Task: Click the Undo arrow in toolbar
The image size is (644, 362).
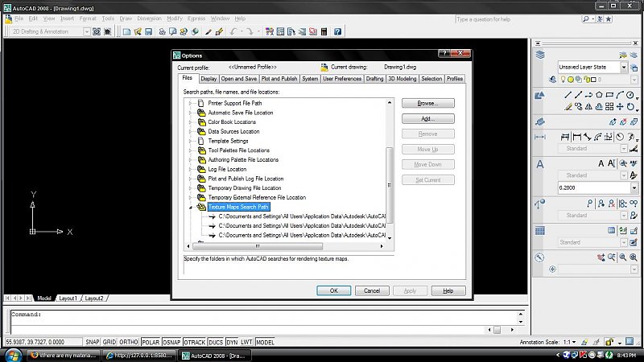Action: tap(233, 31)
